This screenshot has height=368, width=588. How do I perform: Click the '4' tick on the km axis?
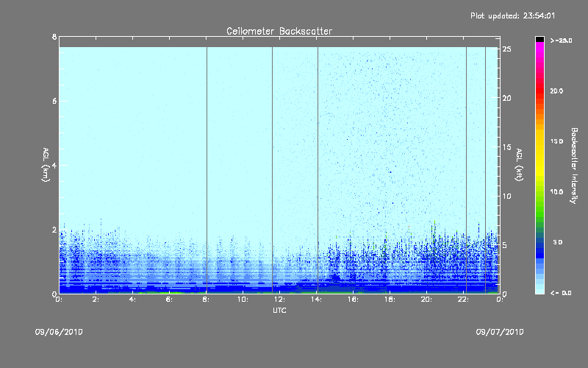(x=54, y=165)
